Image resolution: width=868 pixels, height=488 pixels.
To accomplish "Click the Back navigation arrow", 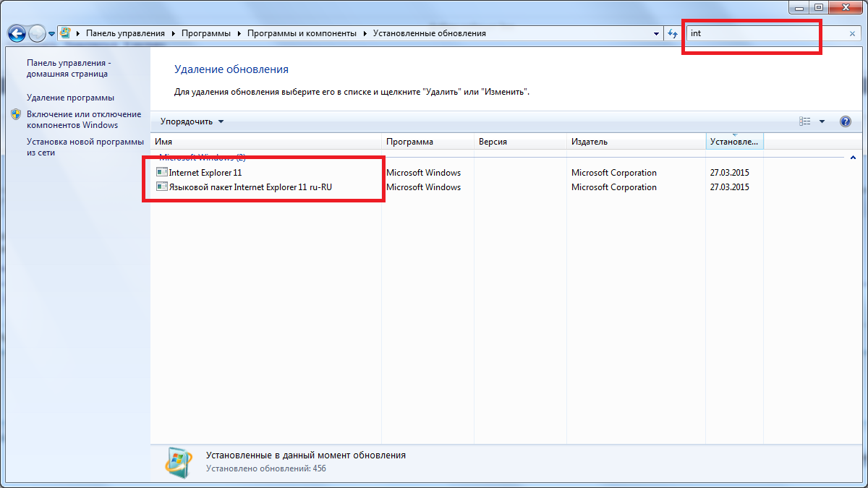I will (x=17, y=33).
